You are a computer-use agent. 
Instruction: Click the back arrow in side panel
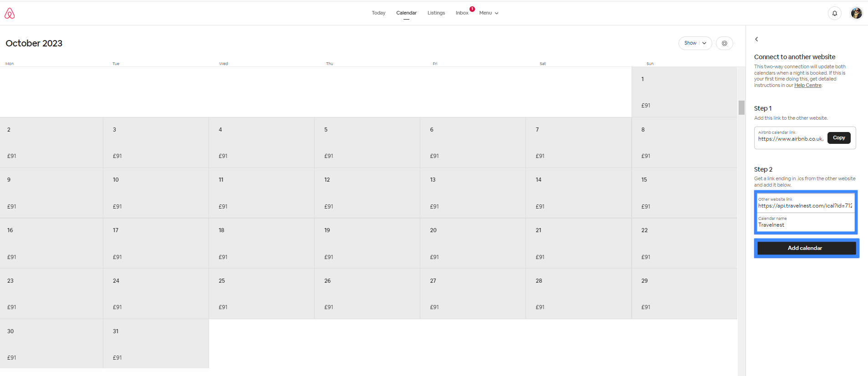pos(756,39)
